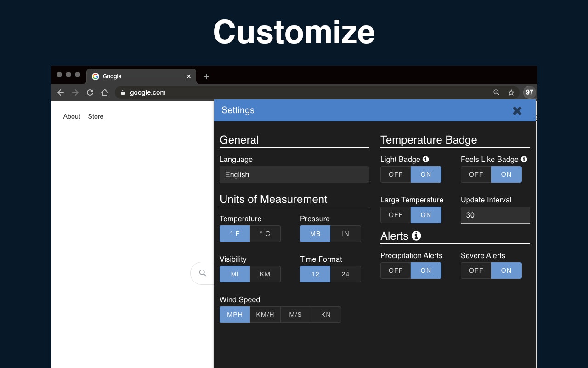588x368 pixels.
Task: Click the browser reload icon
Action: tap(90, 92)
